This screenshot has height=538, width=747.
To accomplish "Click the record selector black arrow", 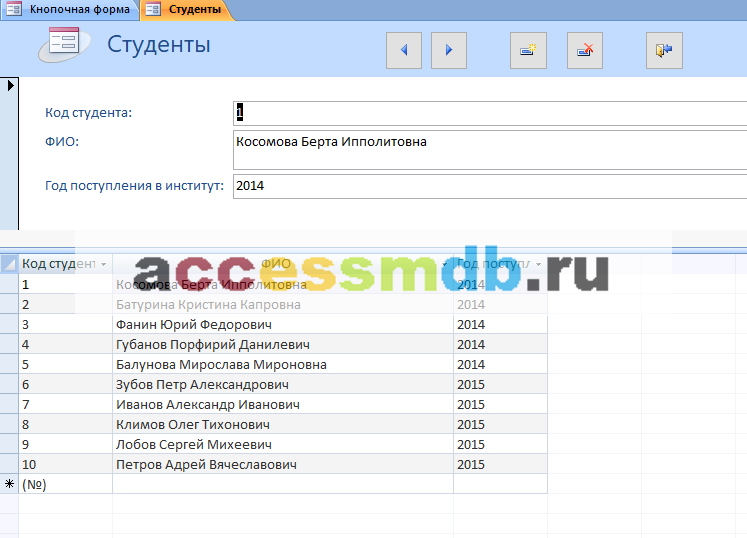I will 10,86.
